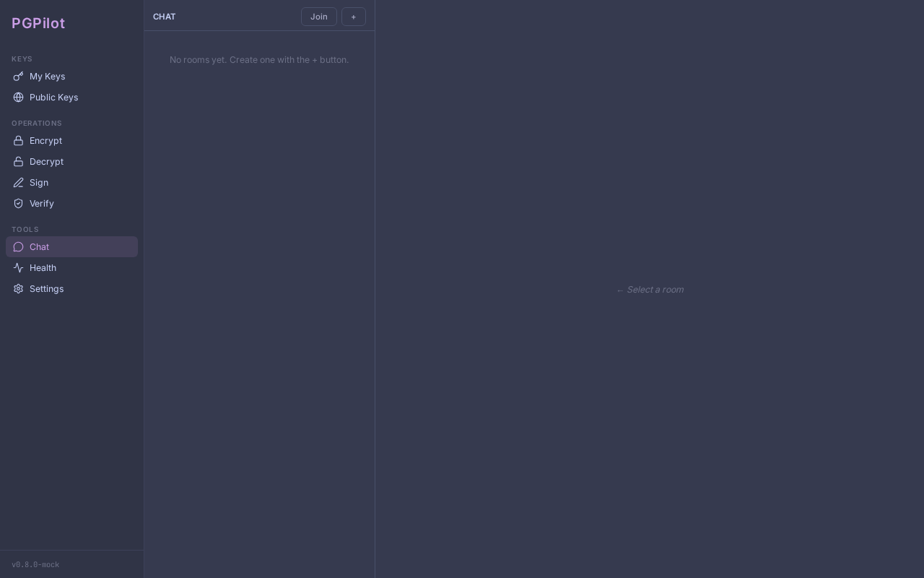
Task: Open the Sign operation
Action: pos(71,183)
